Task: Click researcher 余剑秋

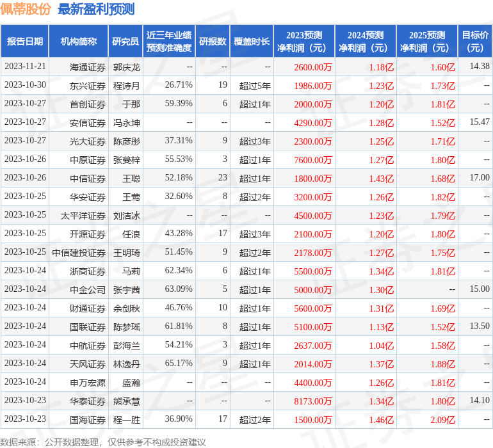Action: click(126, 308)
